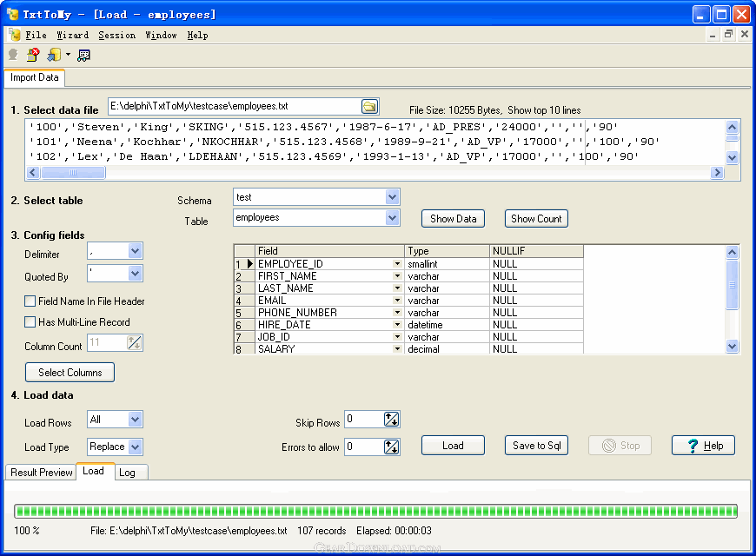Image resolution: width=756 pixels, height=556 pixels.
Task: Open the HIRE_DATE field dropdown arrow
Action: (397, 325)
